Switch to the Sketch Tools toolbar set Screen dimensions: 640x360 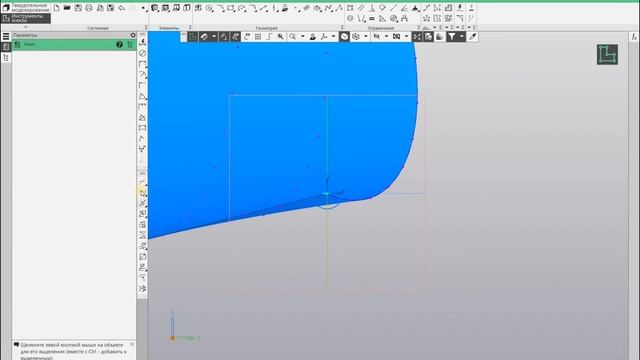25,18
